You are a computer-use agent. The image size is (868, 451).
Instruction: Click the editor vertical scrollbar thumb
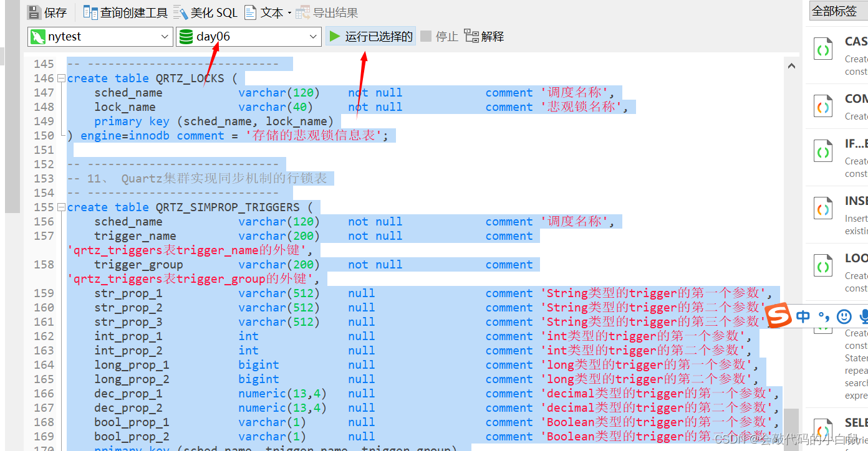791,429
